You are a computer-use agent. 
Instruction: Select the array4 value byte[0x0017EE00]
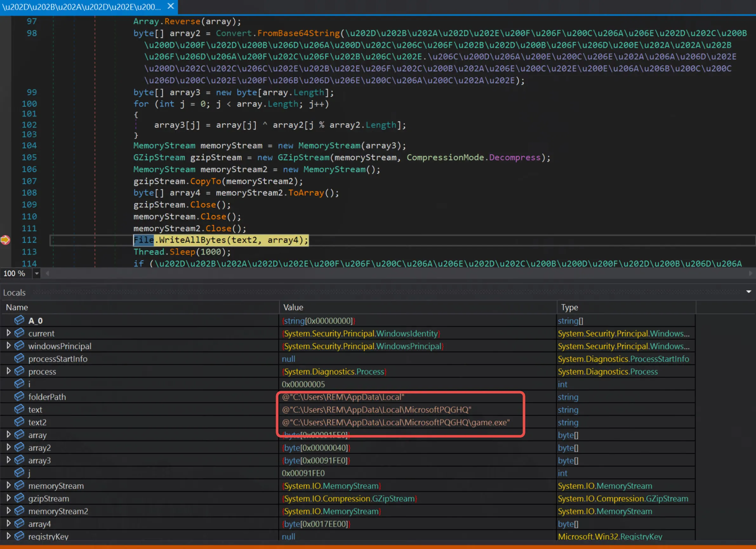click(316, 524)
